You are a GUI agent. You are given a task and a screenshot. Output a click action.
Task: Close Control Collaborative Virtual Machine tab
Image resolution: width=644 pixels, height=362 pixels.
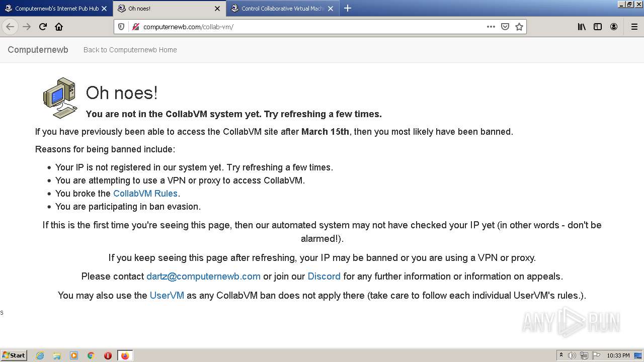[331, 9]
